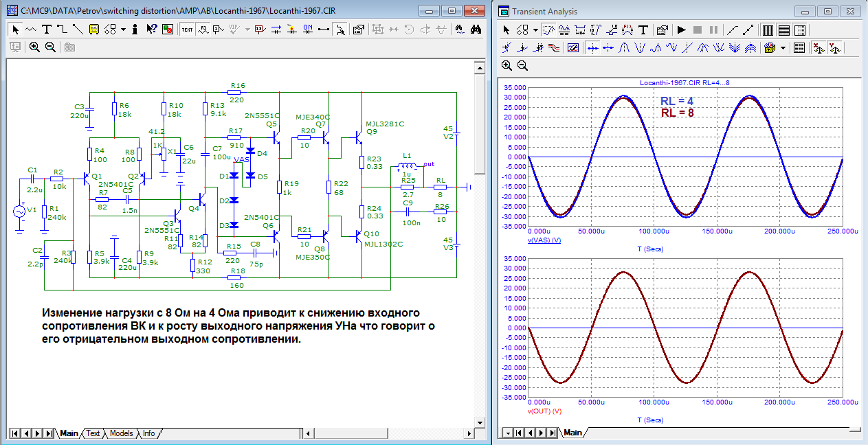
Task: Switch to the Text tab
Action: [92, 433]
